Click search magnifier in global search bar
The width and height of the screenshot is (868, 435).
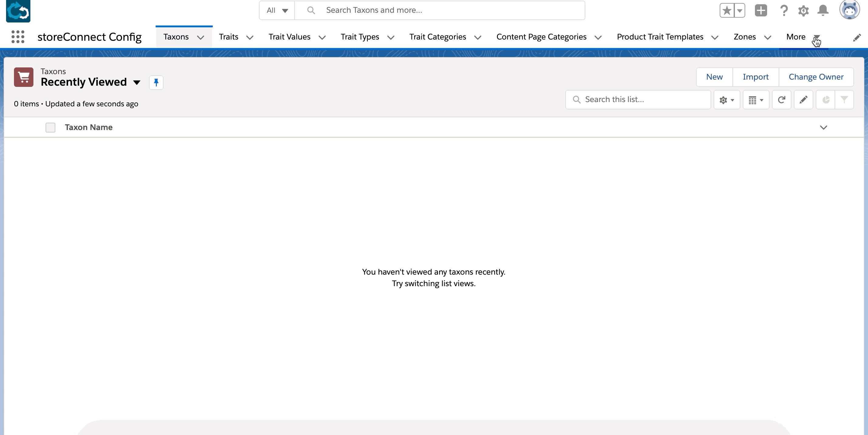point(311,10)
